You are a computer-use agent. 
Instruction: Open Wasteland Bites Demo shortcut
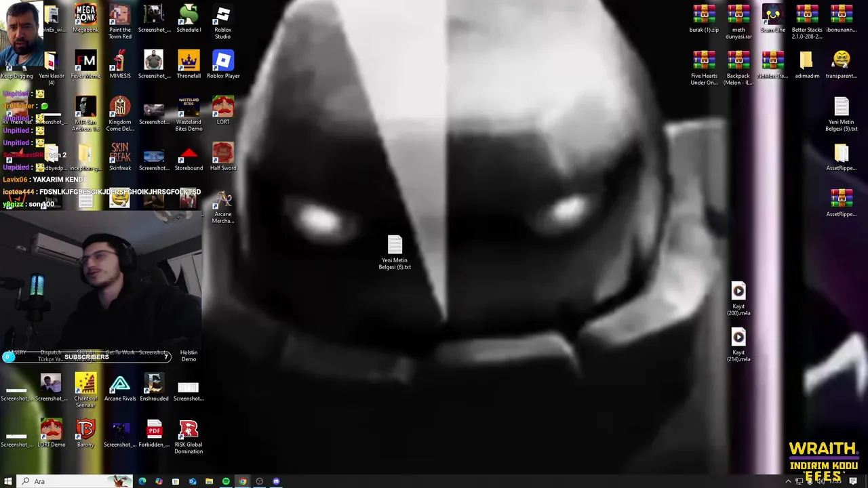pos(189,114)
